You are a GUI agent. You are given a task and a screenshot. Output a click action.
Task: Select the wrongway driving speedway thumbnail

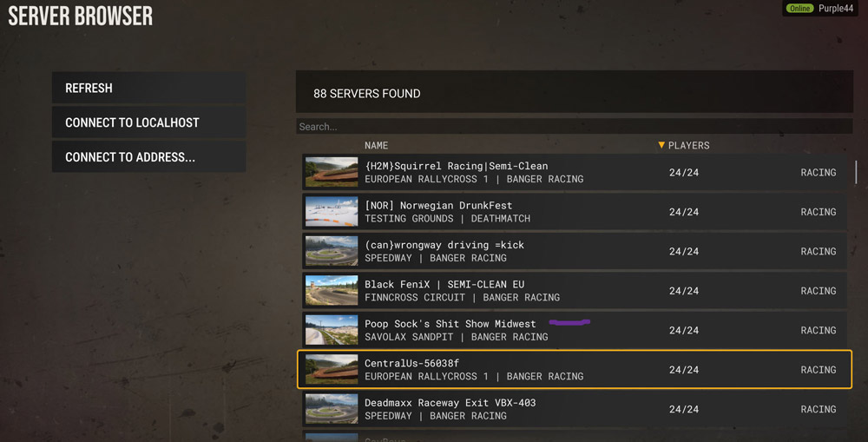coord(332,251)
